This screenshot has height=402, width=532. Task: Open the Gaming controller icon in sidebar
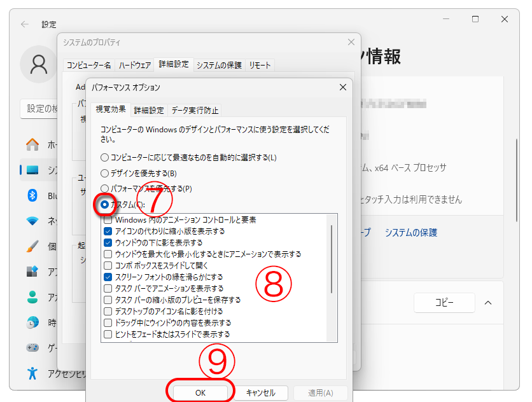coord(32,348)
